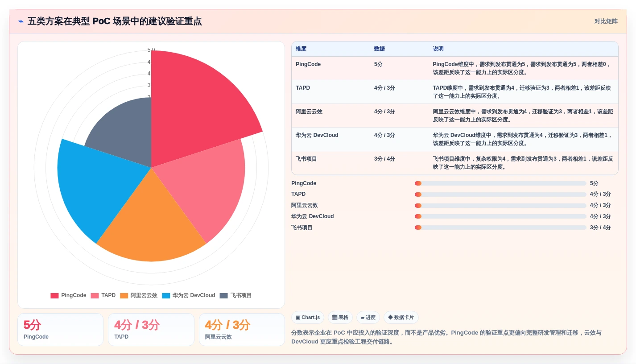Open the 阿里云云效 4分 / 3分 data card
Viewport: 636px width, 364px height.
pyautogui.click(x=242, y=330)
